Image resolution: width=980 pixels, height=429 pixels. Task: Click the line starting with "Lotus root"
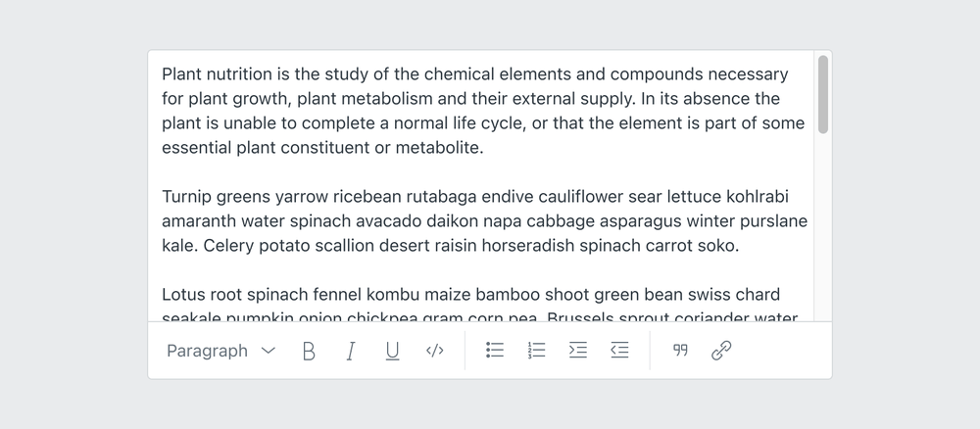(x=470, y=295)
